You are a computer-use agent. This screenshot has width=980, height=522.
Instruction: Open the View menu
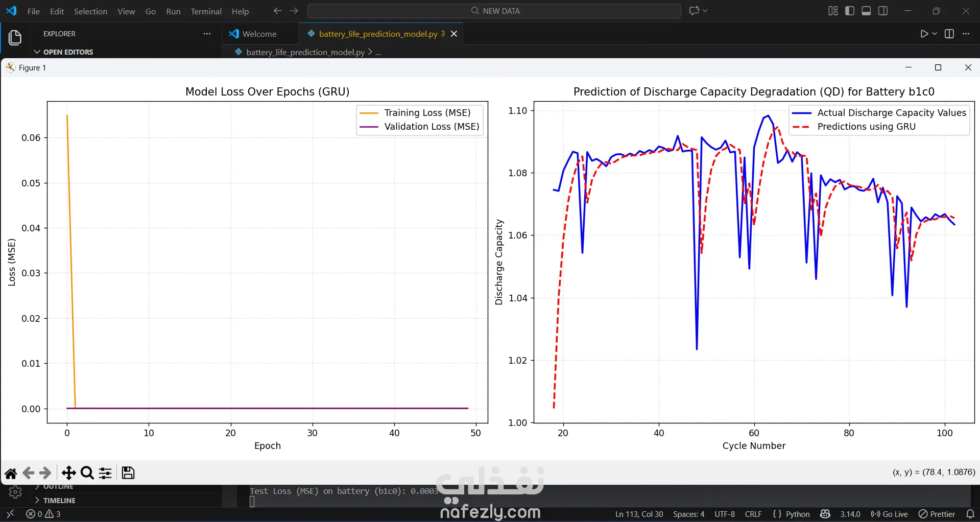click(x=126, y=11)
